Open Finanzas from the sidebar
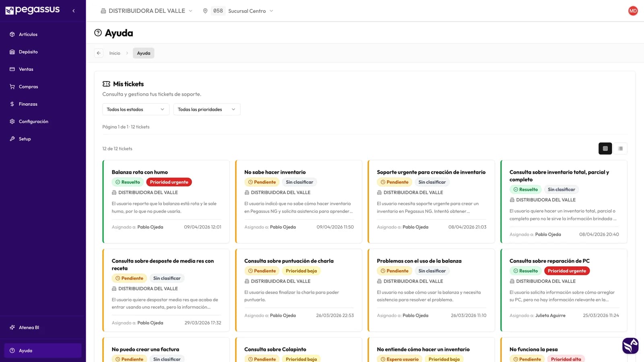The height and width of the screenshot is (362, 644). [x=43, y=104]
